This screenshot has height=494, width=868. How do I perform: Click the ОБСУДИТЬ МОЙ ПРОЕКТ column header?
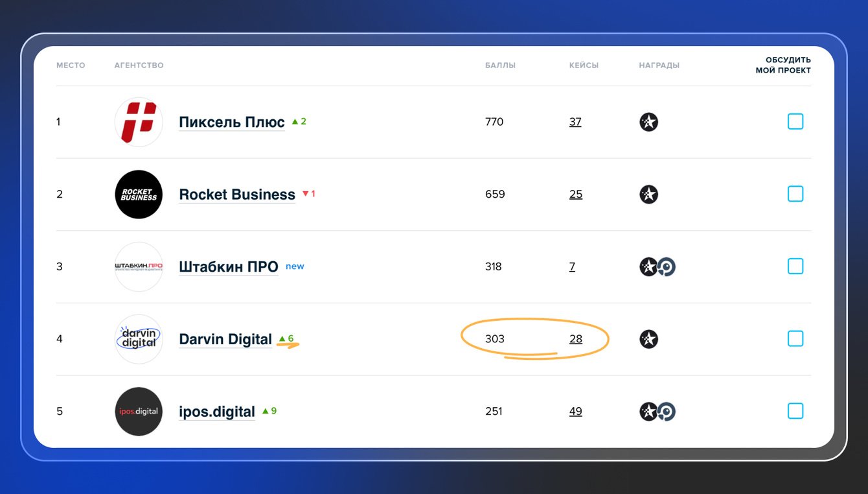(x=783, y=65)
